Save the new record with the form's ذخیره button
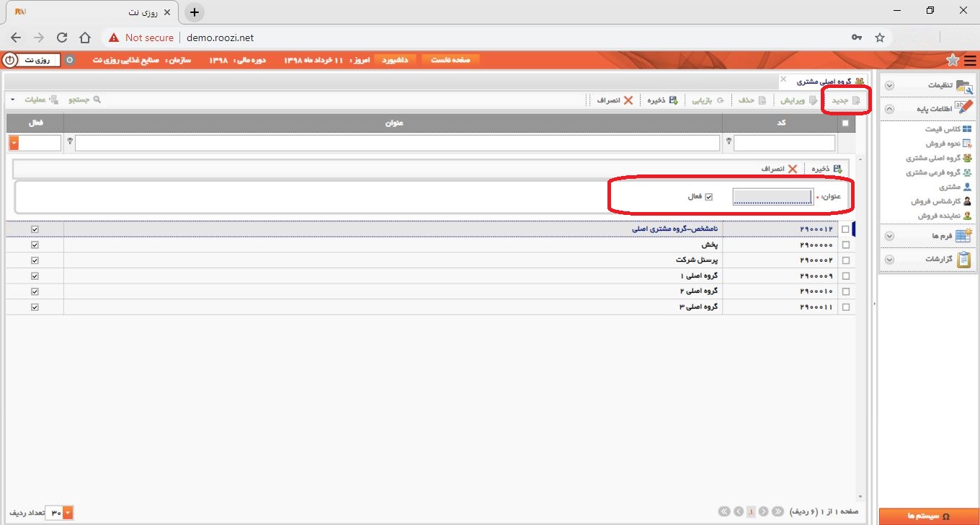Viewport: 980px width, 525px height. tap(827, 169)
